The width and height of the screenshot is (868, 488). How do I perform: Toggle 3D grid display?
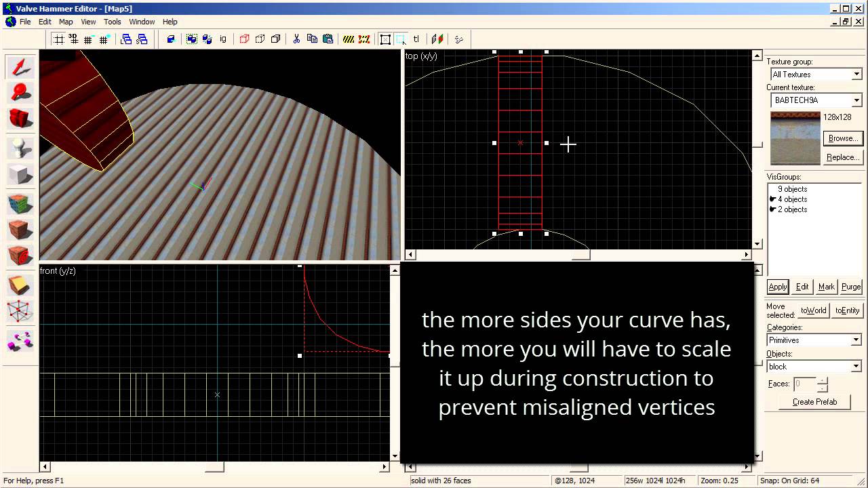[74, 39]
